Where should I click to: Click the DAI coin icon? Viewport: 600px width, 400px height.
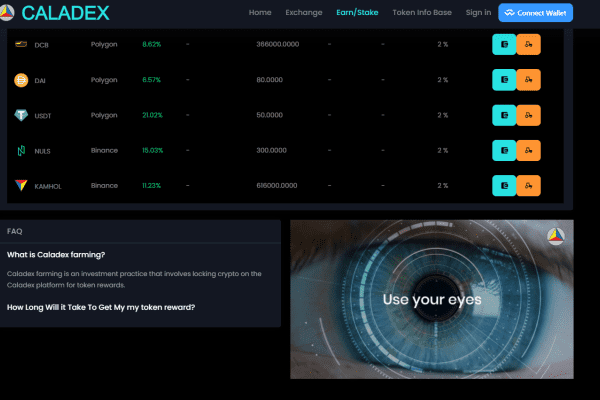[x=21, y=80]
